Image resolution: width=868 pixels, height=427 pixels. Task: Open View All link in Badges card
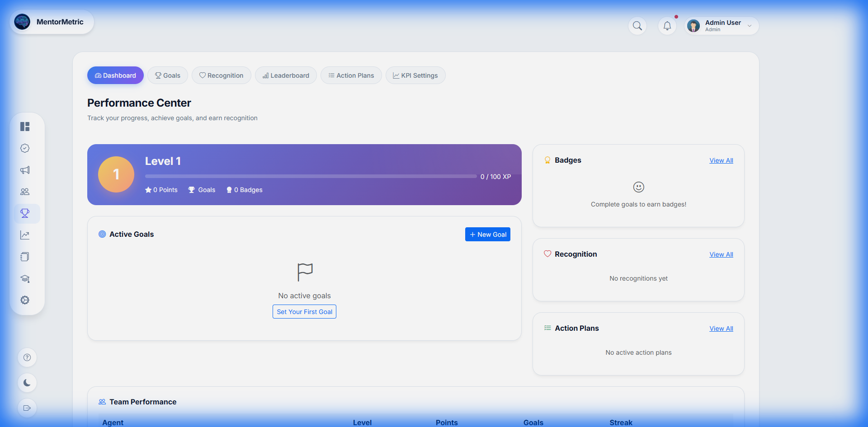(x=721, y=160)
